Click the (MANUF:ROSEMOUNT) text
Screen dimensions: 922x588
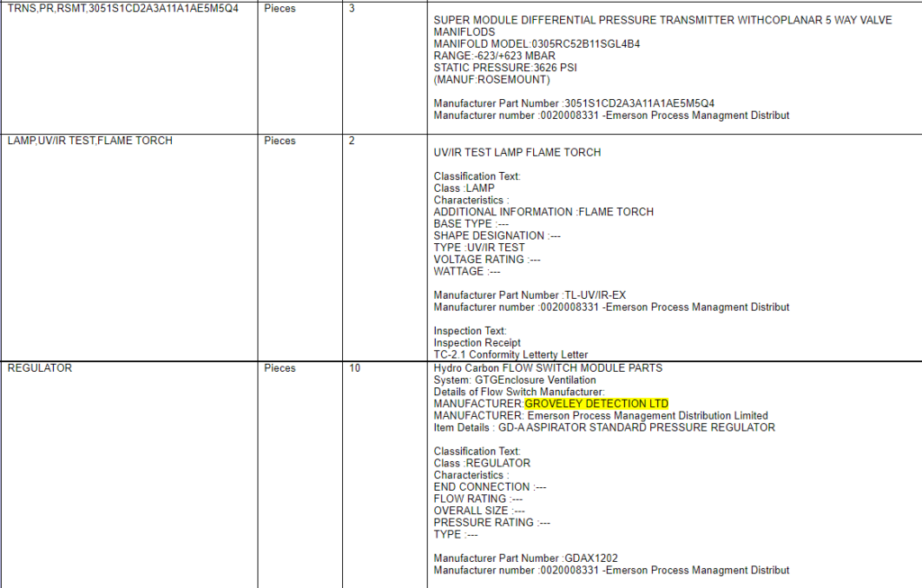point(492,79)
